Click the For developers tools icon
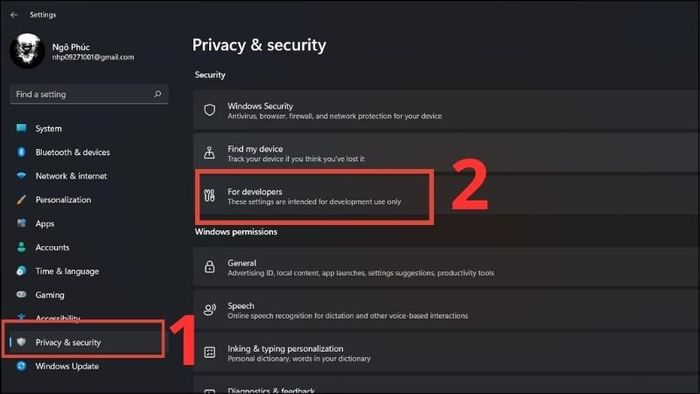Image resolution: width=700 pixels, height=394 pixels. click(209, 196)
